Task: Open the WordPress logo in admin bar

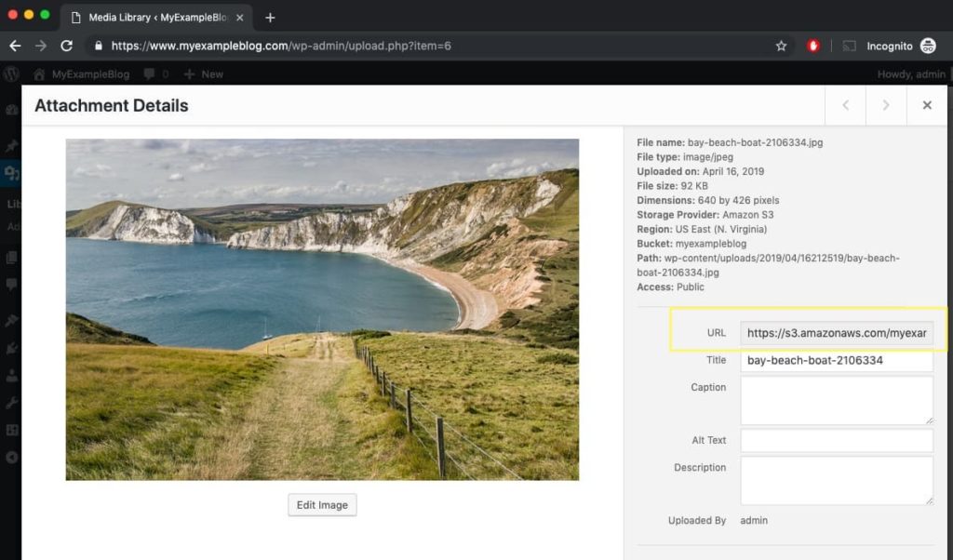Action: (10, 74)
